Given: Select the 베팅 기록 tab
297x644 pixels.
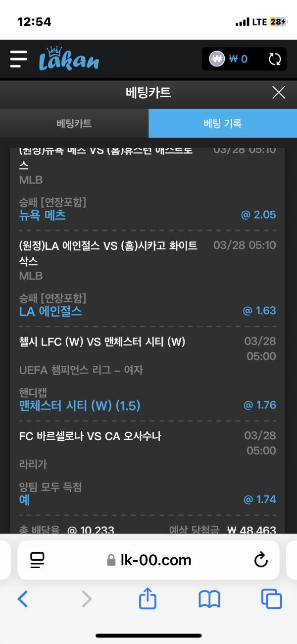Looking at the screenshot, I should (x=223, y=123).
